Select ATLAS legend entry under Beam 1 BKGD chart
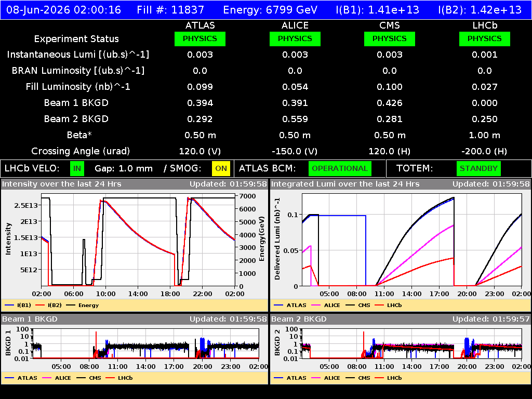 click(21, 378)
